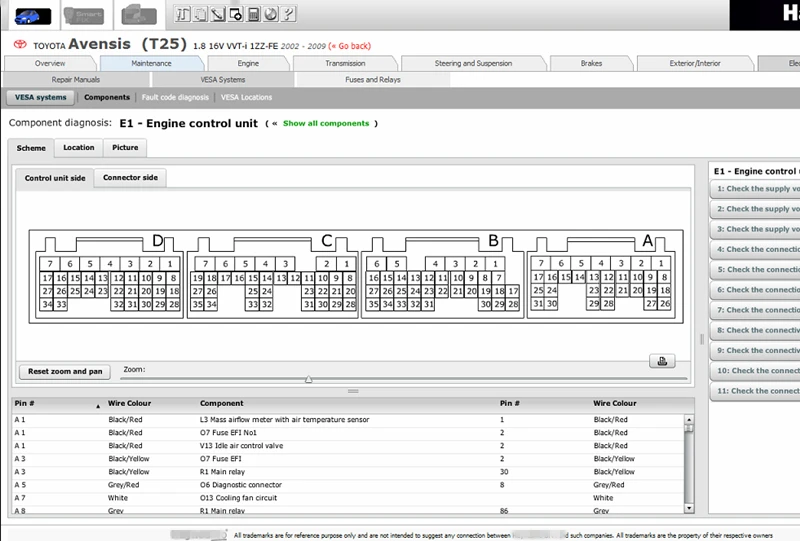Switch to the Connector side tab

[130, 178]
